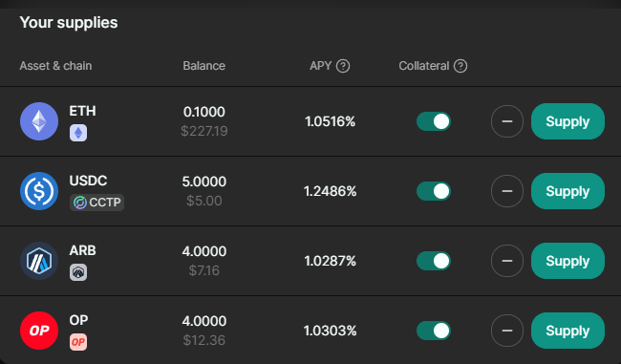
Task: Click the Arbitrum ARB token icon
Action: (39, 261)
